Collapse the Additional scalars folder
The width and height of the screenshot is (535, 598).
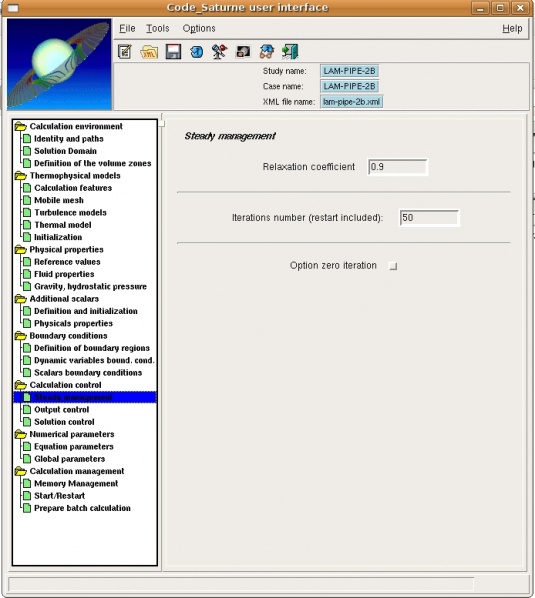pos(21,299)
